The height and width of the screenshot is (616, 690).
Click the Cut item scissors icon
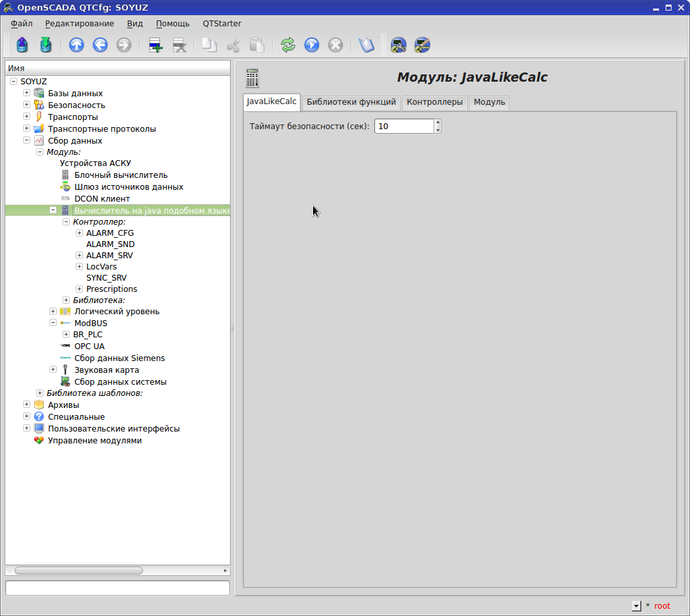pyautogui.click(x=233, y=45)
